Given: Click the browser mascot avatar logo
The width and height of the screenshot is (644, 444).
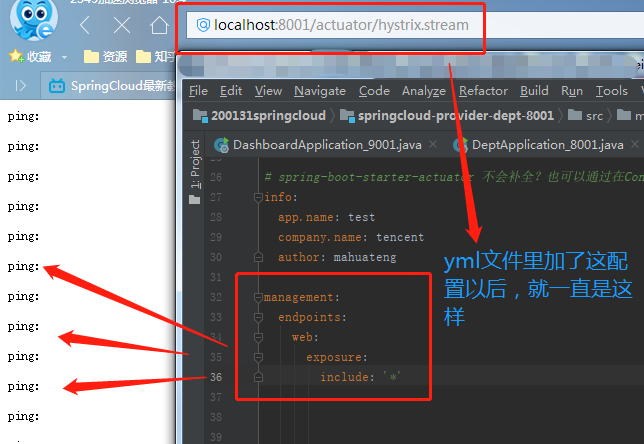Looking at the screenshot, I should coord(34,21).
